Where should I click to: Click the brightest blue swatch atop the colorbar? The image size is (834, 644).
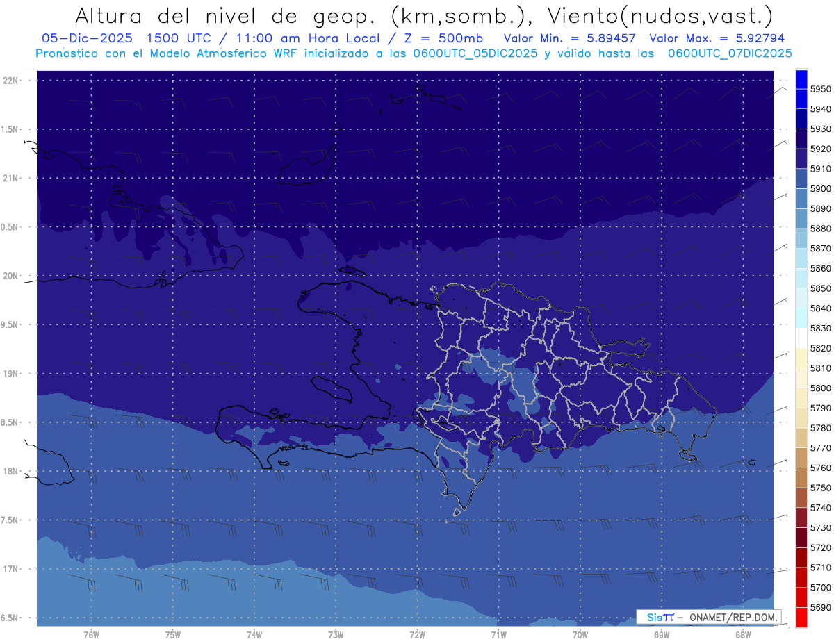tap(801, 79)
